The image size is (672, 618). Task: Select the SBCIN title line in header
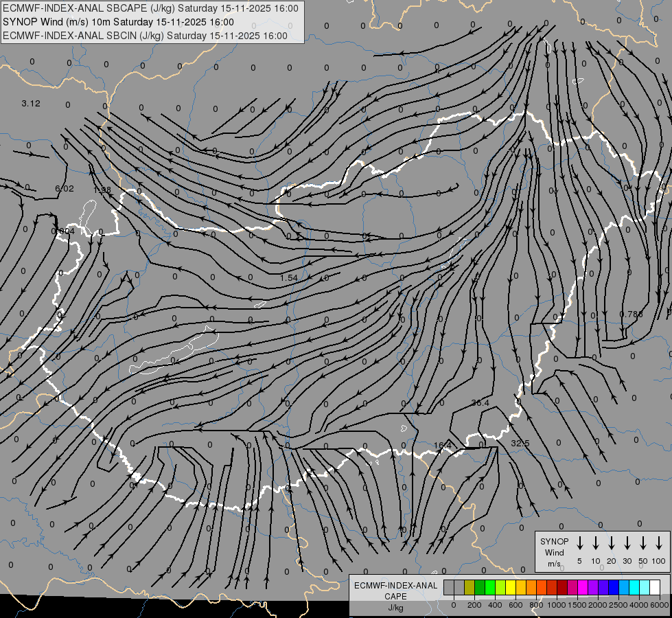[145, 36]
